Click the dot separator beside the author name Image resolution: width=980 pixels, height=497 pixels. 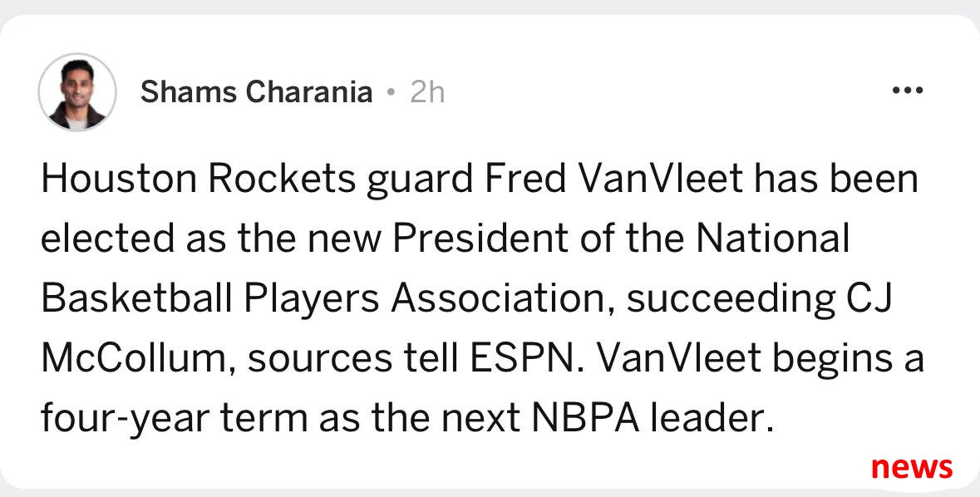tap(392, 93)
